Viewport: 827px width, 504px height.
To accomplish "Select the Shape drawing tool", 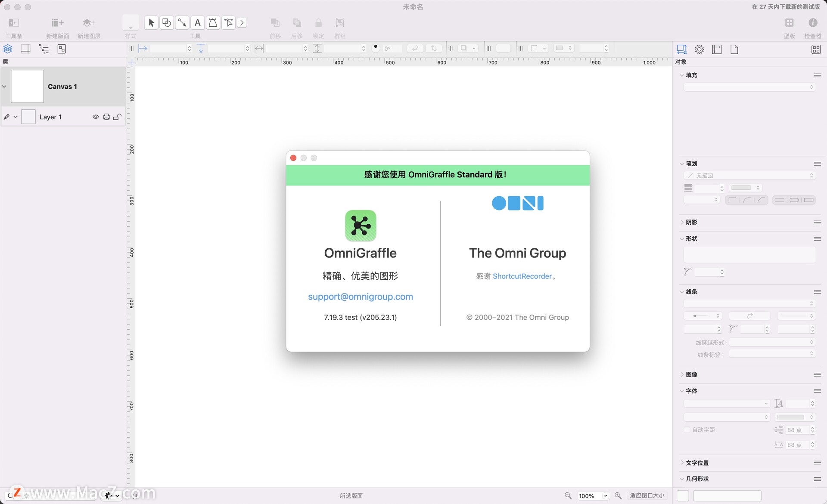I will 167,23.
